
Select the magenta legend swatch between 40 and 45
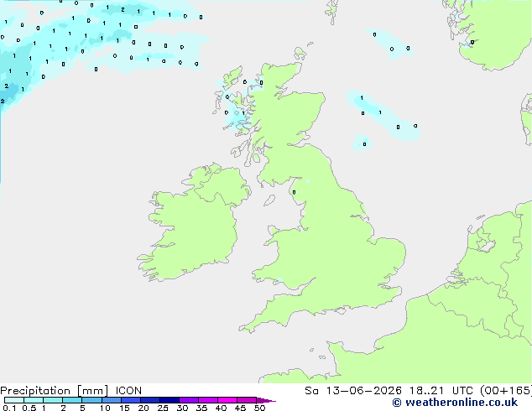click(227, 400)
